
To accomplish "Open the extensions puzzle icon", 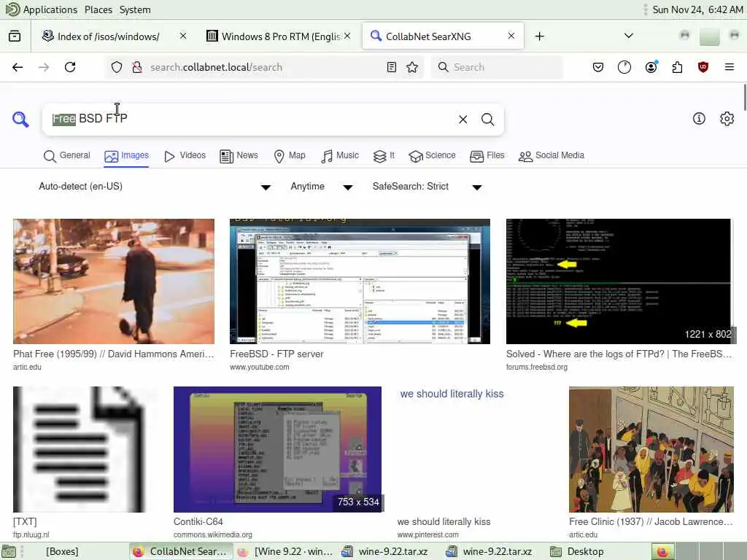I will tap(677, 67).
